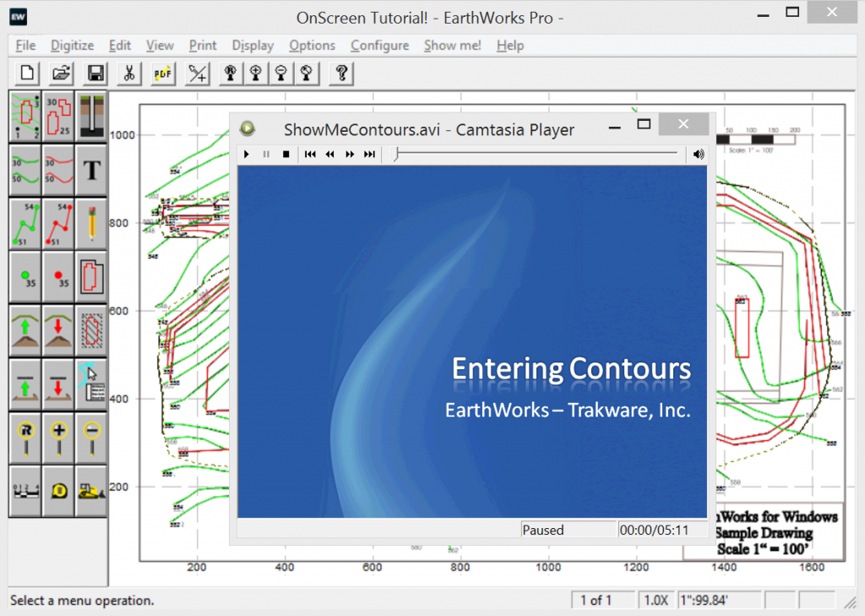Select the green existing contour line tool

[24, 169]
